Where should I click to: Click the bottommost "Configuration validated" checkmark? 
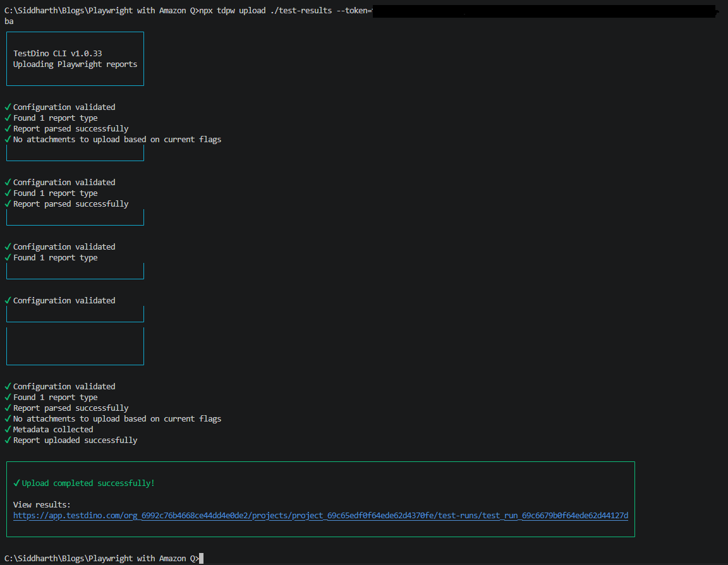[8, 387]
